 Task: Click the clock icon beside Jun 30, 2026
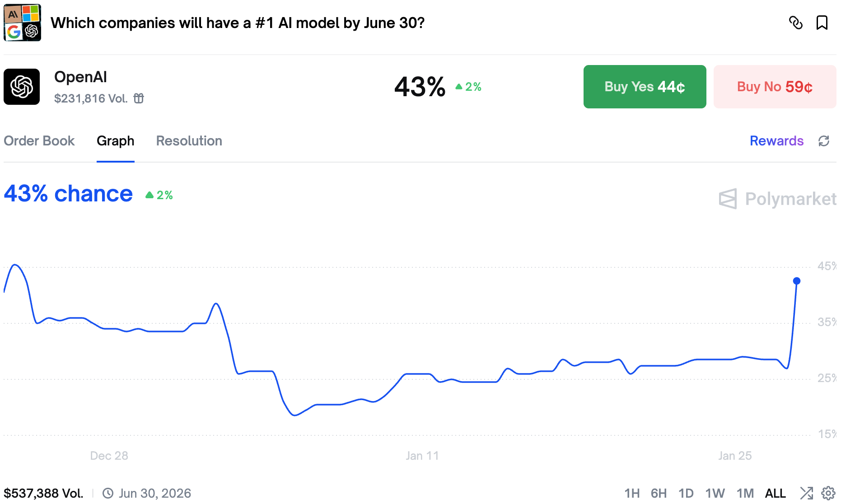107,493
